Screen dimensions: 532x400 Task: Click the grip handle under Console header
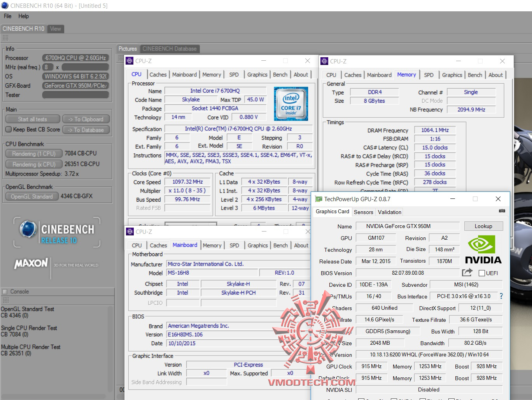tap(5, 300)
